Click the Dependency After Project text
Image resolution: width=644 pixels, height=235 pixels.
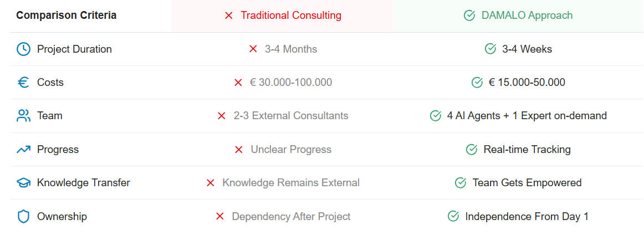coord(291,217)
